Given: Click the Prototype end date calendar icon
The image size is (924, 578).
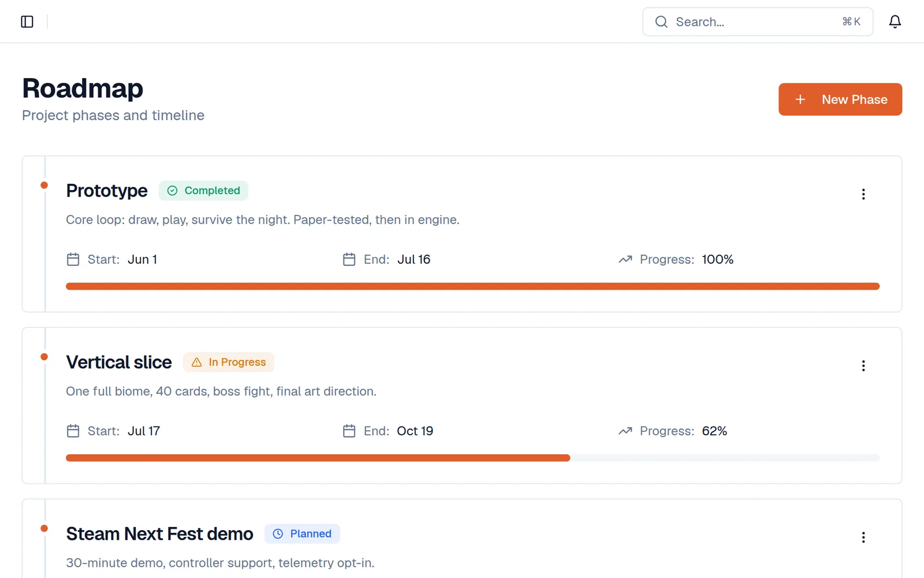Looking at the screenshot, I should pos(349,260).
